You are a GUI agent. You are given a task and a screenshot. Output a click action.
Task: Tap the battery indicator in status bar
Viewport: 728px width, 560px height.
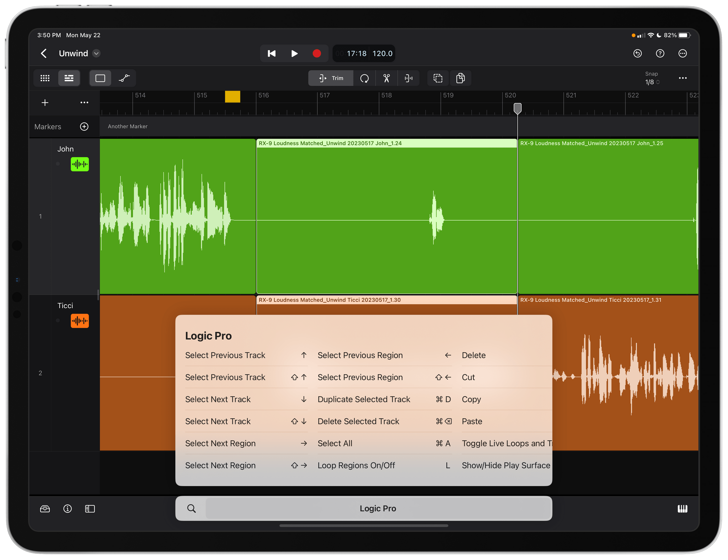click(x=684, y=35)
